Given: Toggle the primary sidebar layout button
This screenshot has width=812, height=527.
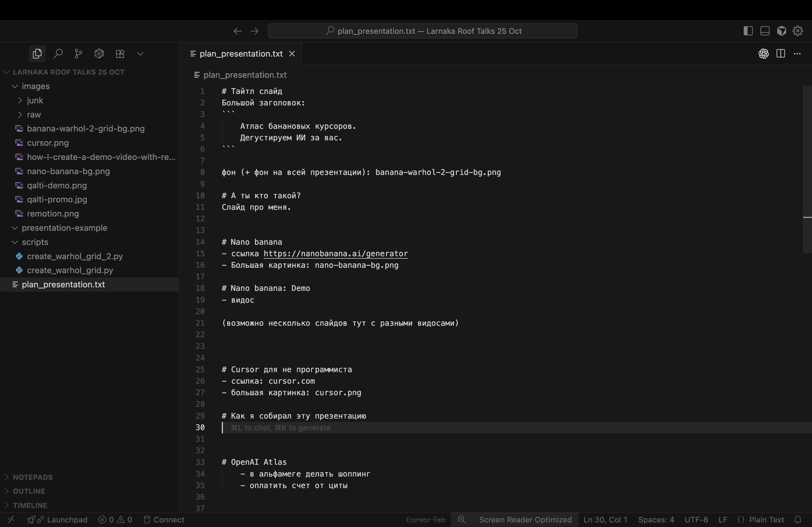Looking at the screenshot, I should (x=748, y=31).
